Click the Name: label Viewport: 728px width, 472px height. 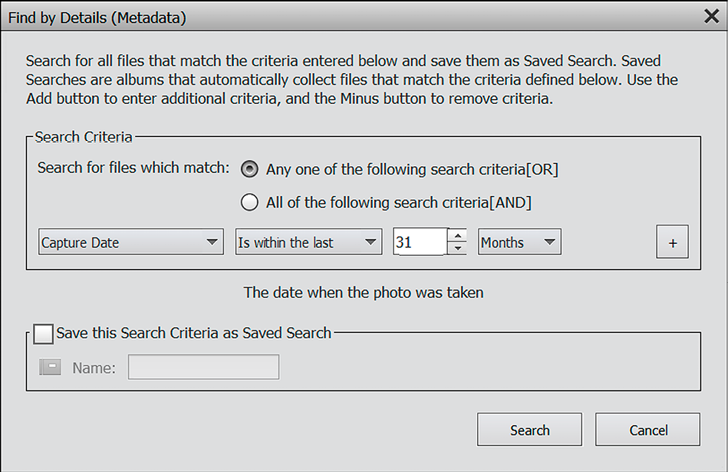pyautogui.click(x=94, y=368)
